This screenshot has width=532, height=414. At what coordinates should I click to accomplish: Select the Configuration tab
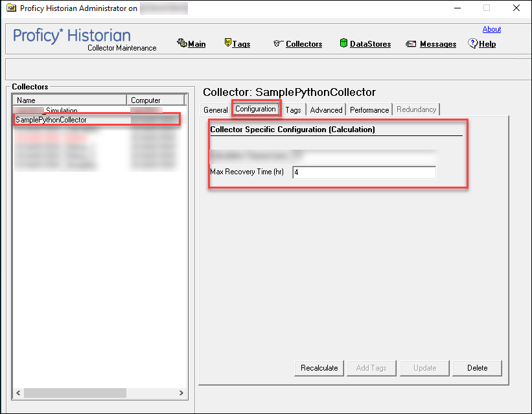(x=255, y=109)
